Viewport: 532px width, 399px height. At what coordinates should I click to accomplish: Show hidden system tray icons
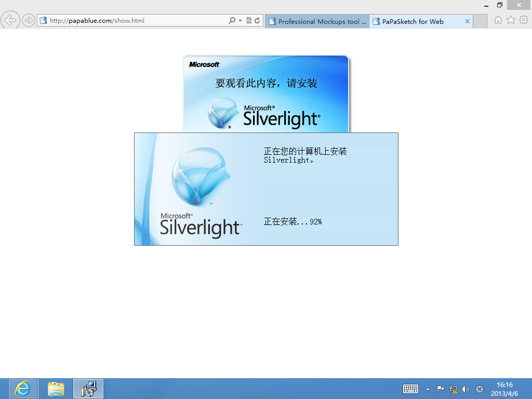[428, 389]
